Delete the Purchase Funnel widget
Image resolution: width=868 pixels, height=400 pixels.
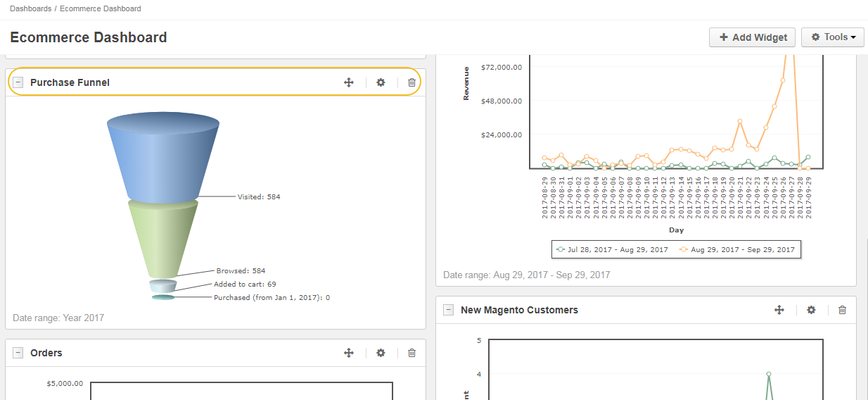coord(412,82)
